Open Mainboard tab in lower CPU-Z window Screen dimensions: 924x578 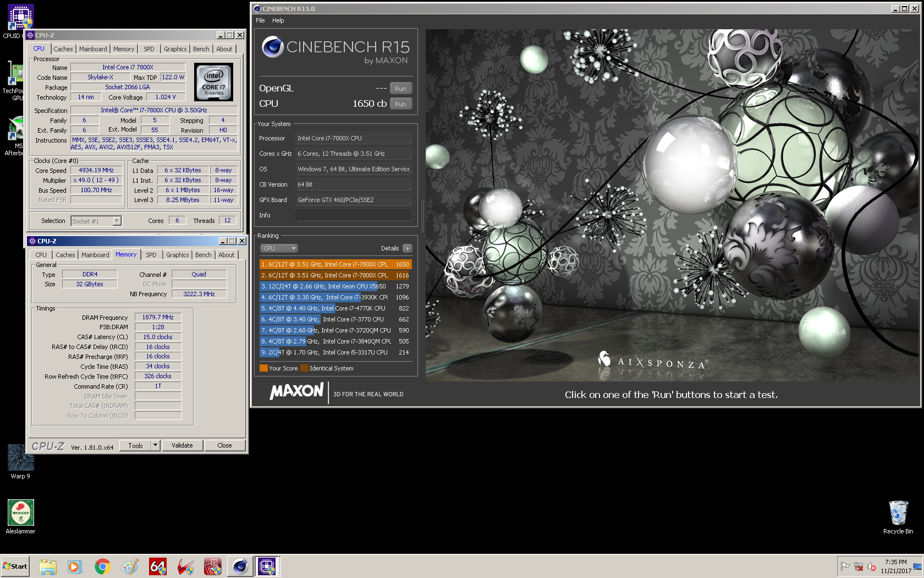(95, 255)
